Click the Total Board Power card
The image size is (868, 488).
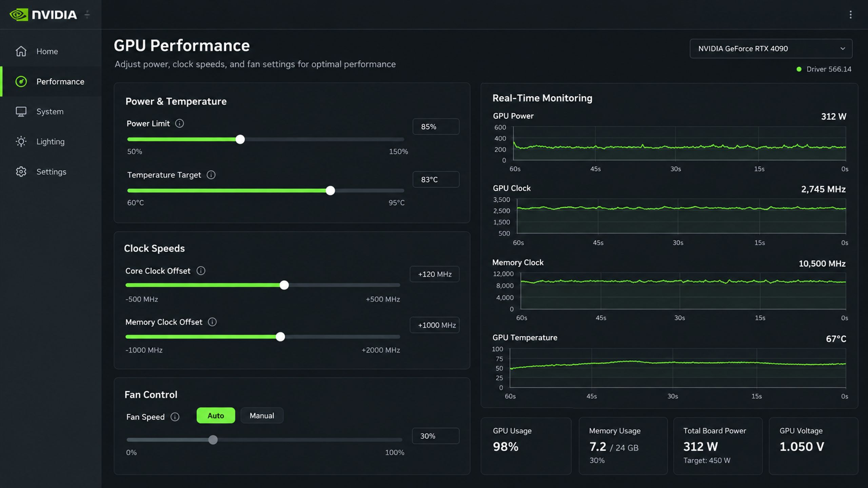(x=718, y=446)
